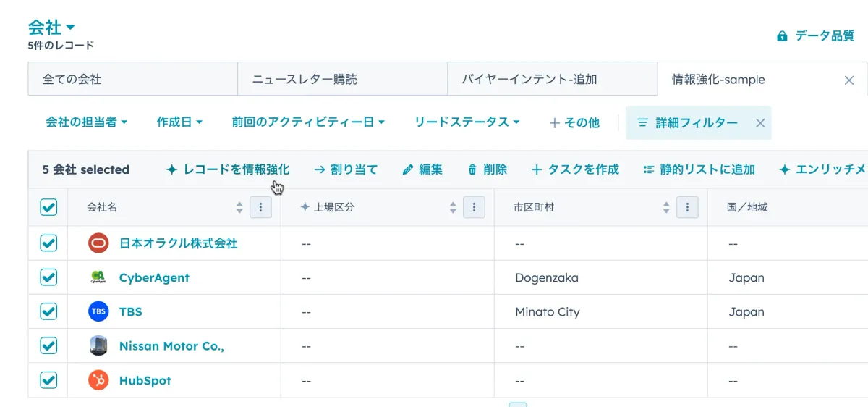The width and height of the screenshot is (868, 407).
Task: Open the 会社名 column three-dot menu
Action: point(260,208)
